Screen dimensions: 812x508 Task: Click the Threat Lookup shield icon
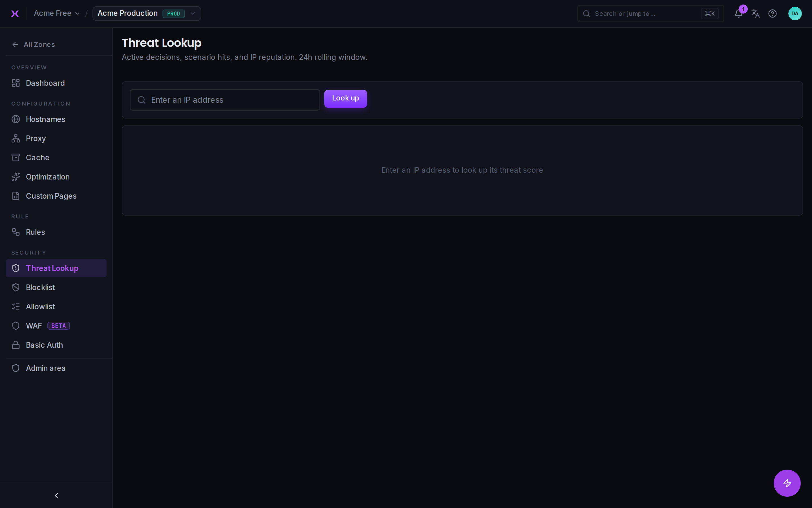tap(16, 268)
